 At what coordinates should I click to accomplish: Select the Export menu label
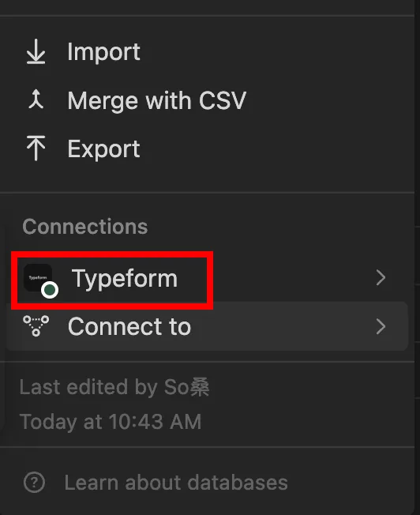[x=103, y=149]
